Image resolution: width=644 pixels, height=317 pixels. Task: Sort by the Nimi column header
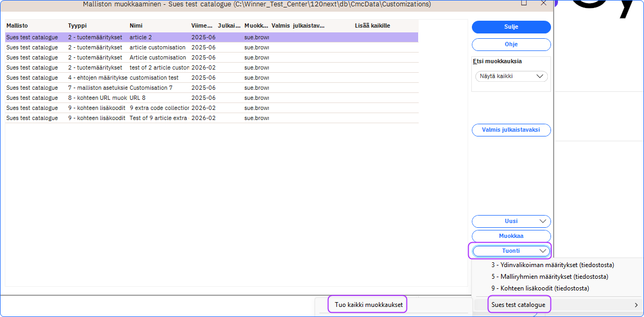pos(136,25)
